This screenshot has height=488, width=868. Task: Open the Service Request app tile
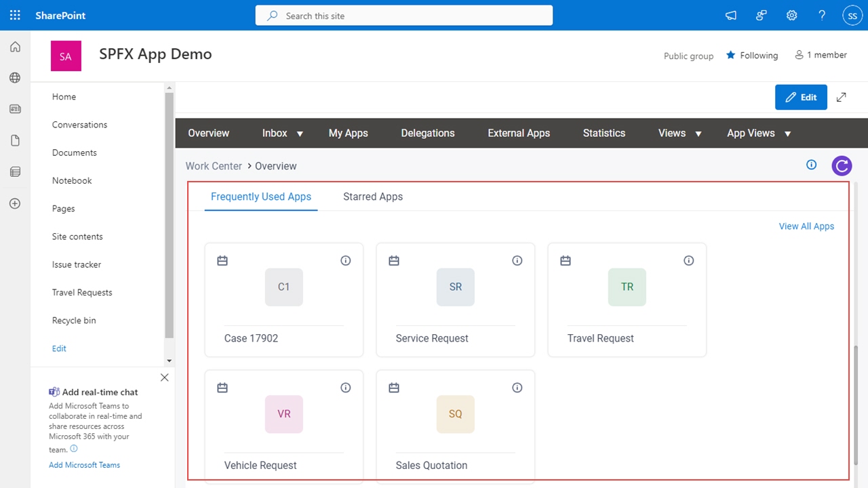(456, 300)
